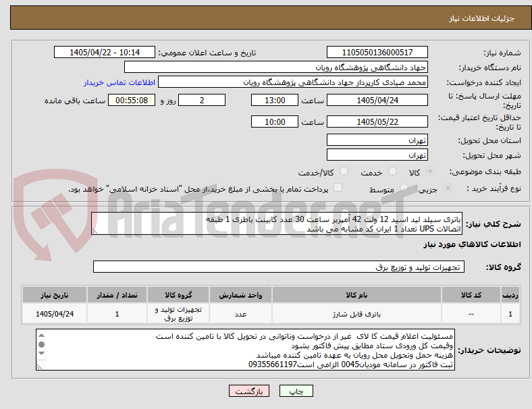Select the جزیی purchase type radio
This screenshot has height=409, width=532.
click(x=448, y=188)
